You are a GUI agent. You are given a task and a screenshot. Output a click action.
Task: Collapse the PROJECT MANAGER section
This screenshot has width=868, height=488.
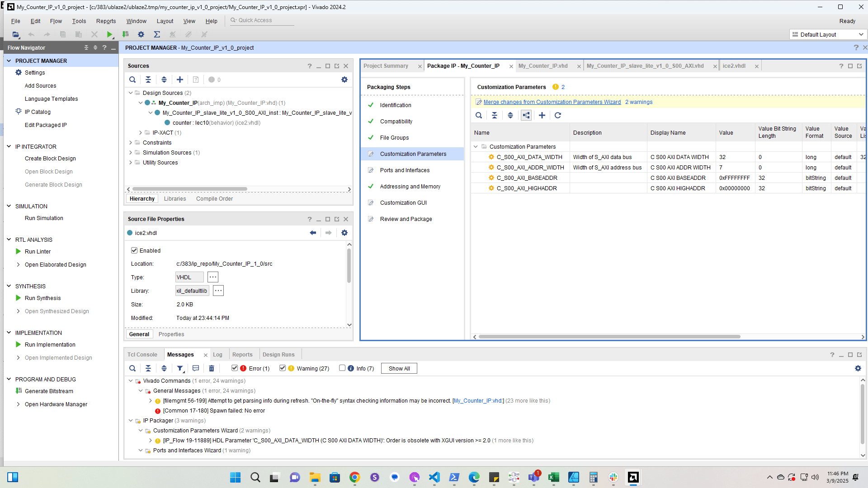(9, 61)
